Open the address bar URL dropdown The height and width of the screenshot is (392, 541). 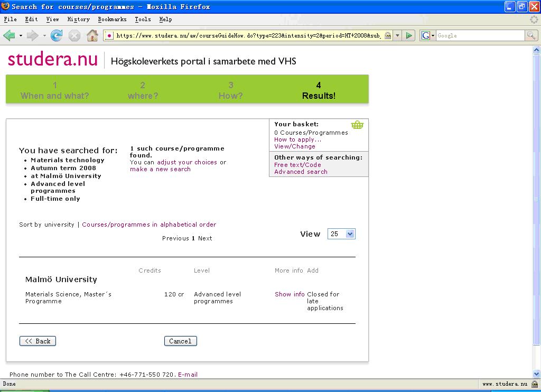click(397, 35)
